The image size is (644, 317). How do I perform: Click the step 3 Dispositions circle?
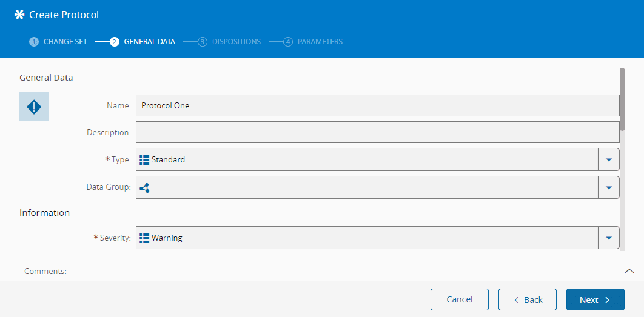[x=203, y=42]
